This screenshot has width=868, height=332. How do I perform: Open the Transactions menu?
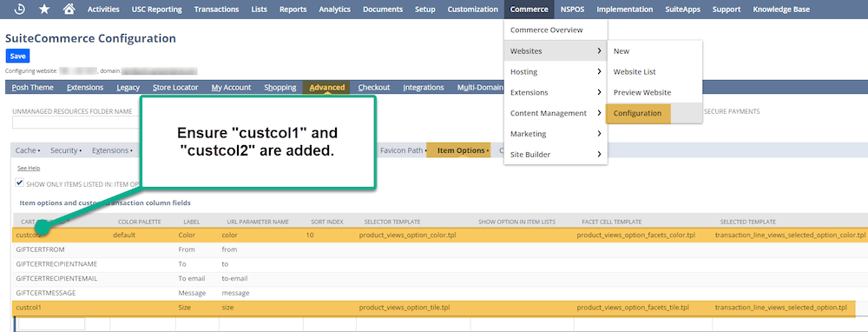[216, 10]
